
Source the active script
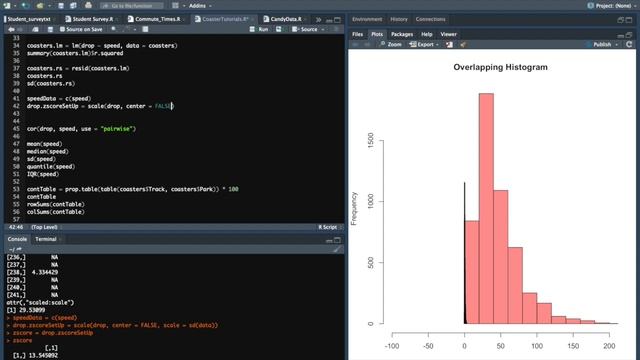tap(304, 29)
